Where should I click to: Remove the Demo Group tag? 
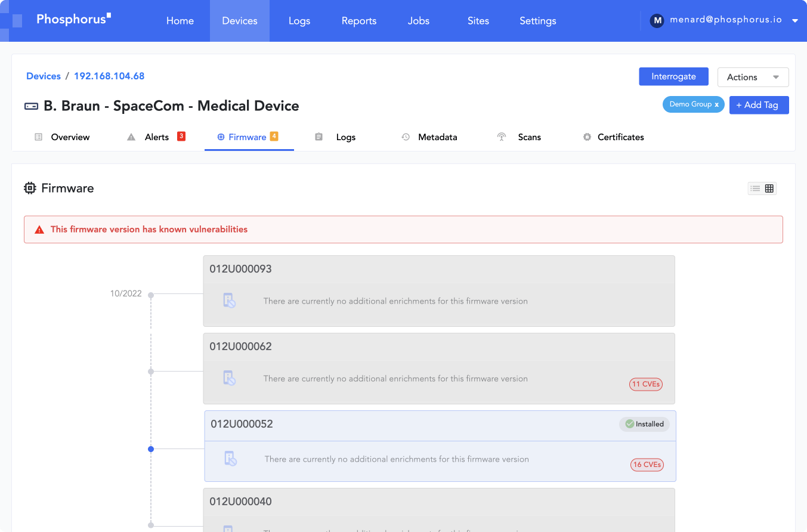click(716, 104)
